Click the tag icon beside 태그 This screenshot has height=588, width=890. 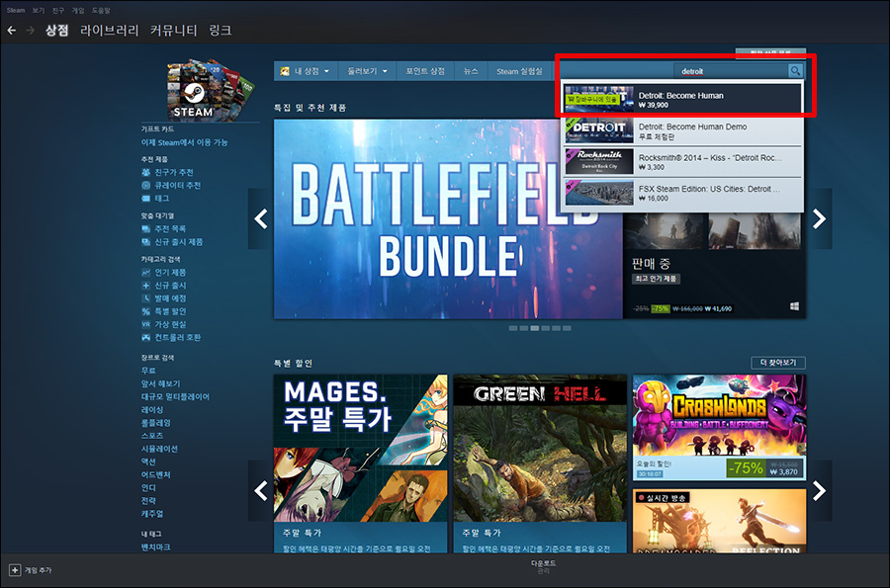(146, 198)
